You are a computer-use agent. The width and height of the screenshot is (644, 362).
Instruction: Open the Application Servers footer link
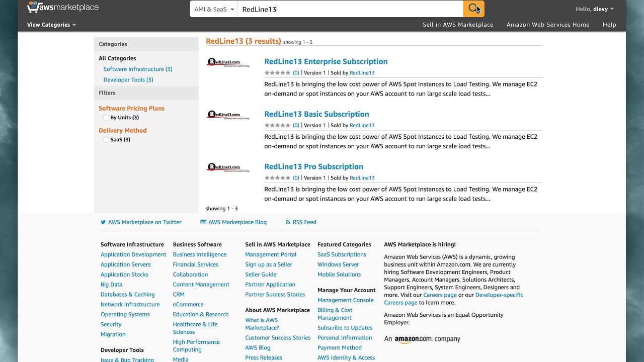tap(125, 264)
